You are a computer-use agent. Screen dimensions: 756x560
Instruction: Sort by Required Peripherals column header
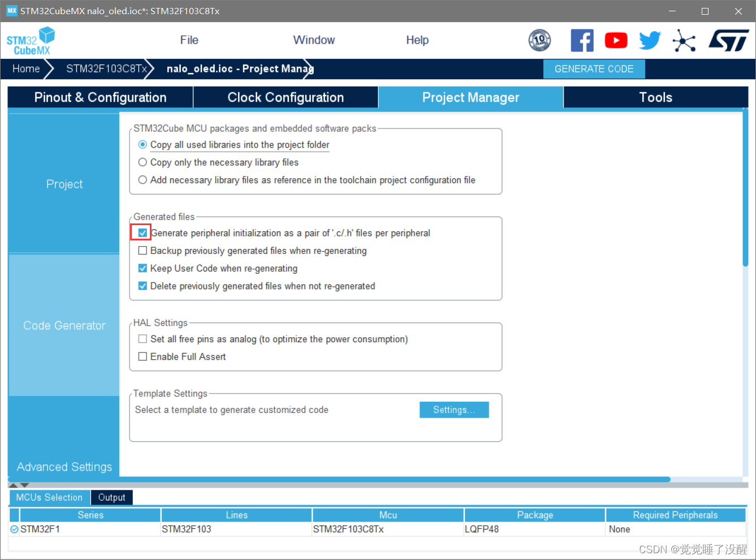tap(675, 515)
